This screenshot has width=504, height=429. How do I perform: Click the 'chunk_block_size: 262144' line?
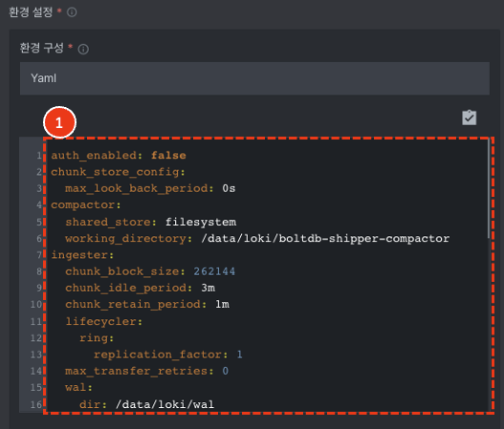tap(150, 271)
